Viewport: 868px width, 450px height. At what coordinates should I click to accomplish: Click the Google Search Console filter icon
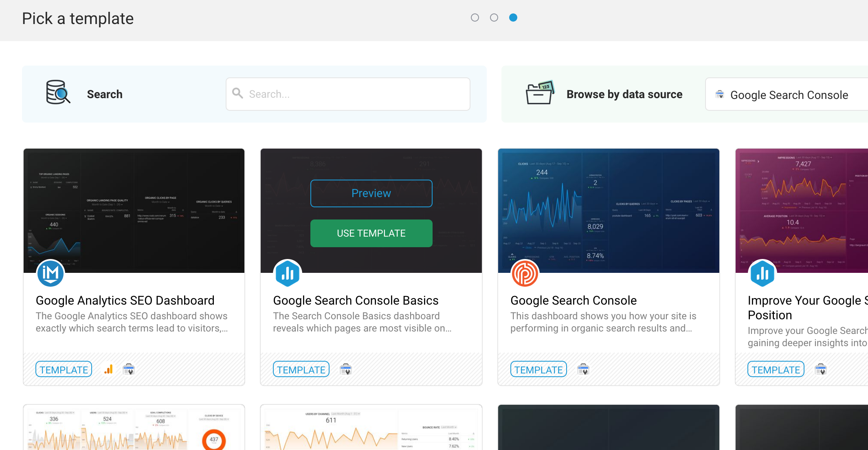click(x=719, y=94)
